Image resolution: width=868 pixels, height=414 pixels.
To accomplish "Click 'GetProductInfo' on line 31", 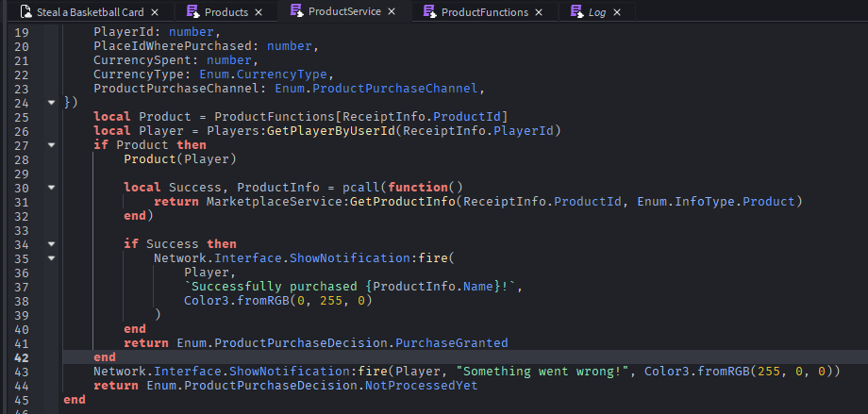I will (403, 202).
